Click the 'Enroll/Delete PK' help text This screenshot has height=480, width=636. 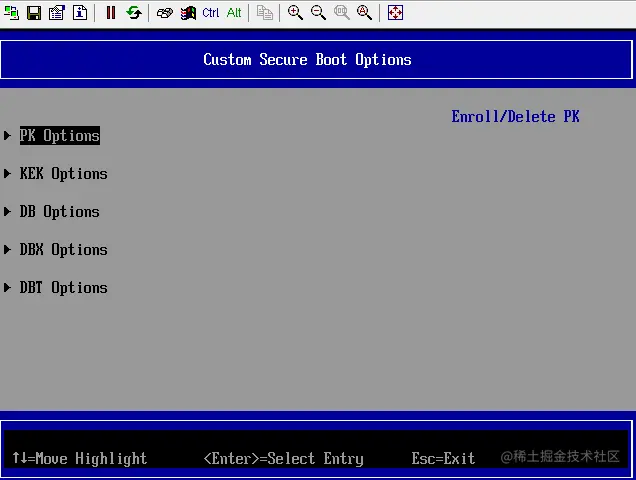[516, 117]
